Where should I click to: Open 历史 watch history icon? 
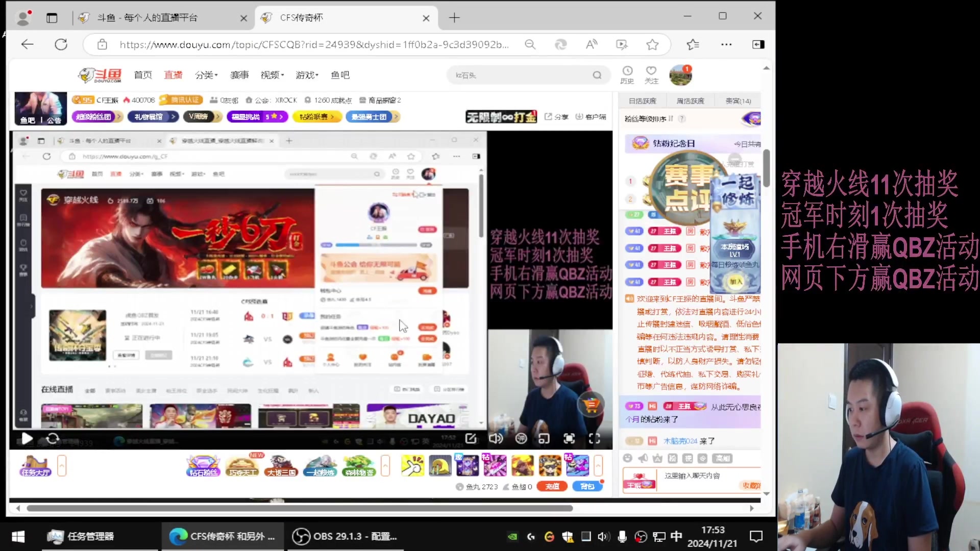point(627,74)
